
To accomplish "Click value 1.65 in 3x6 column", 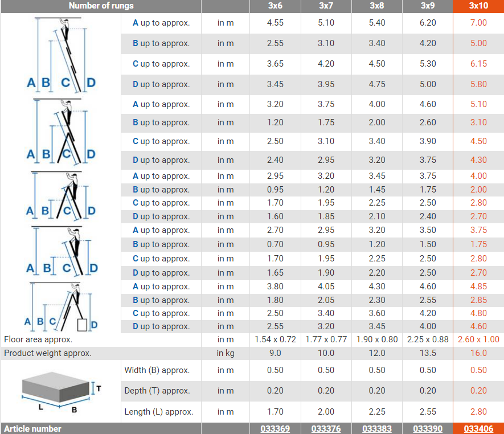I will coord(275,273).
